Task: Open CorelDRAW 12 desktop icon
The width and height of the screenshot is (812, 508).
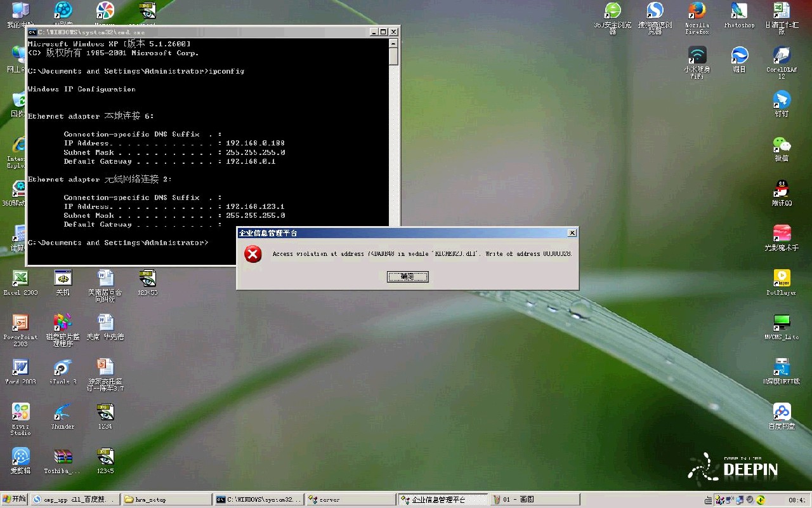Action: [x=782, y=57]
